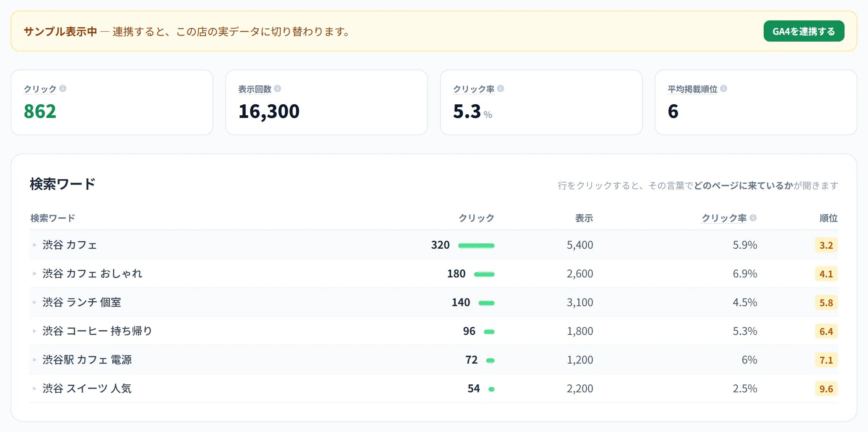Click the クリック率 column header text
This screenshot has width=868, height=432.
click(724, 218)
